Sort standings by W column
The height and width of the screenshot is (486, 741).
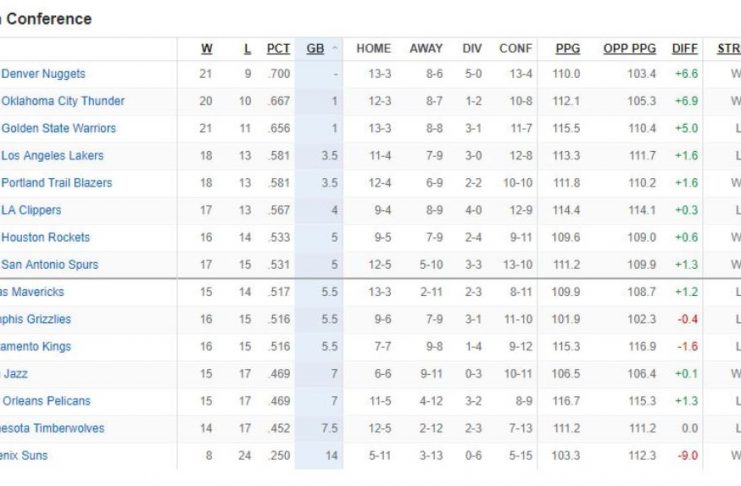[207, 48]
